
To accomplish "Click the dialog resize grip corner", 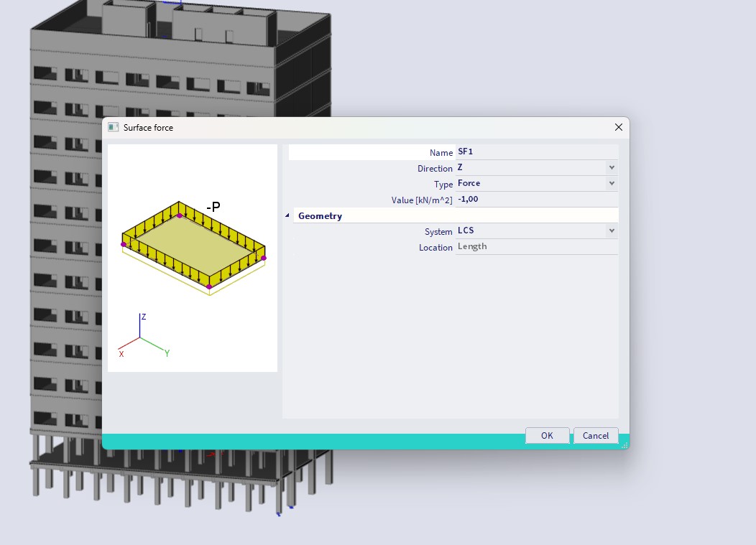I will click(624, 445).
